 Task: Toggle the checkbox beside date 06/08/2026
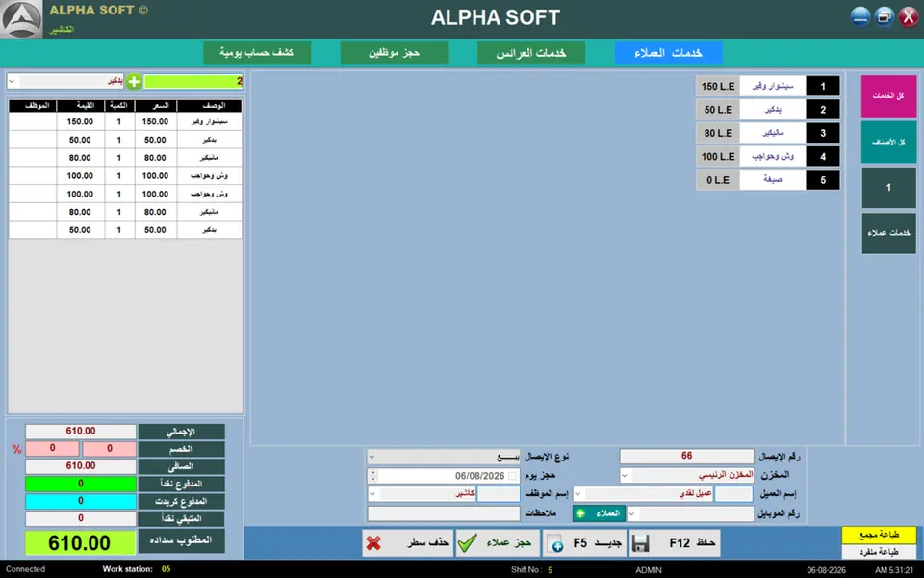[512, 475]
